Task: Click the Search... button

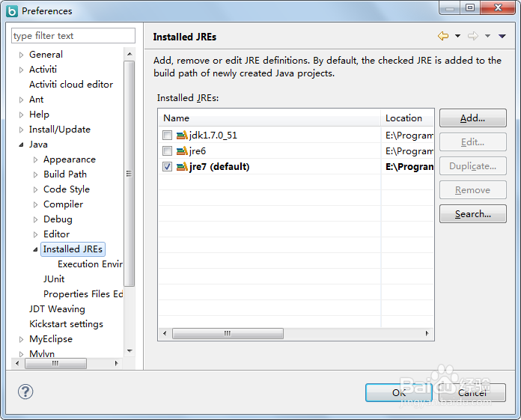Action: point(472,214)
